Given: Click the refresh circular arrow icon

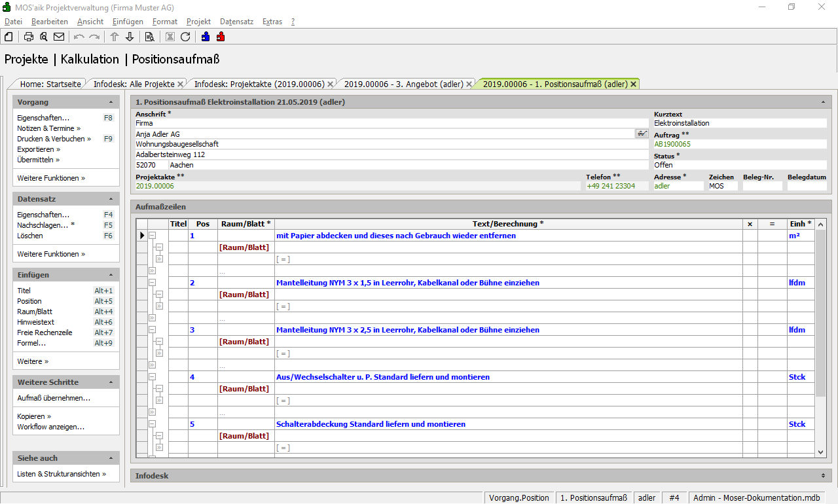Looking at the screenshot, I should click(185, 37).
